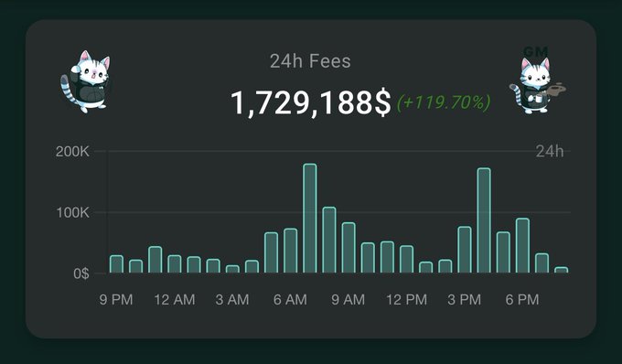Click the 100K axis label
Screen dimensions: 622x364
click(72, 212)
